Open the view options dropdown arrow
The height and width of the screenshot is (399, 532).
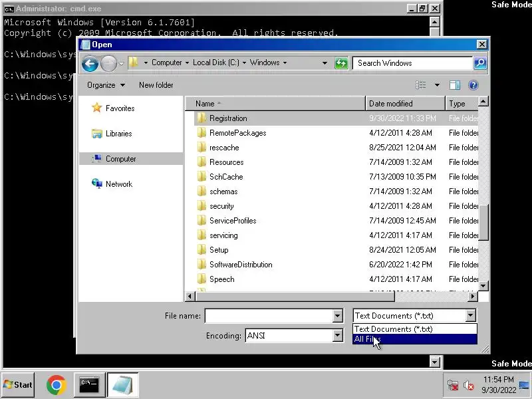pos(437,85)
